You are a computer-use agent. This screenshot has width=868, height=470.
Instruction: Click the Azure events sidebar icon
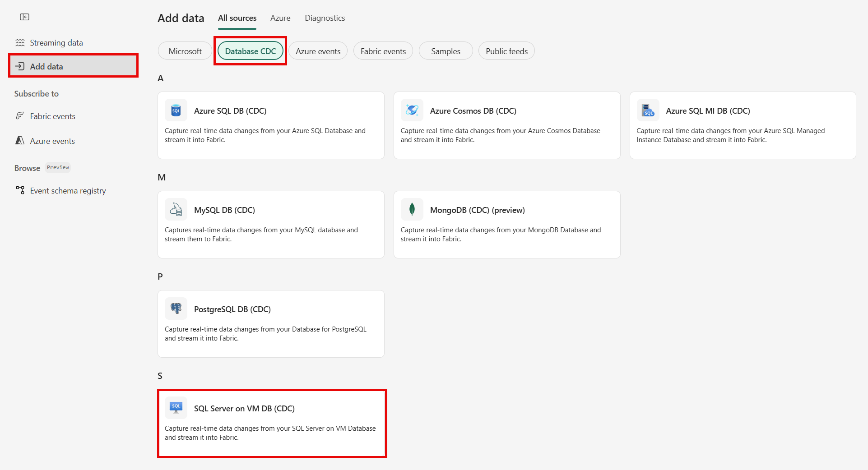point(20,141)
